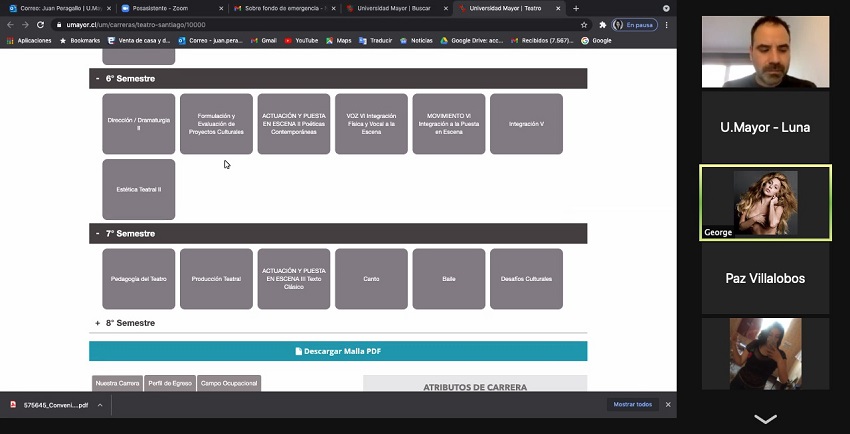
Task: Open Aplicaciones in the bookmarks bar
Action: (29, 41)
